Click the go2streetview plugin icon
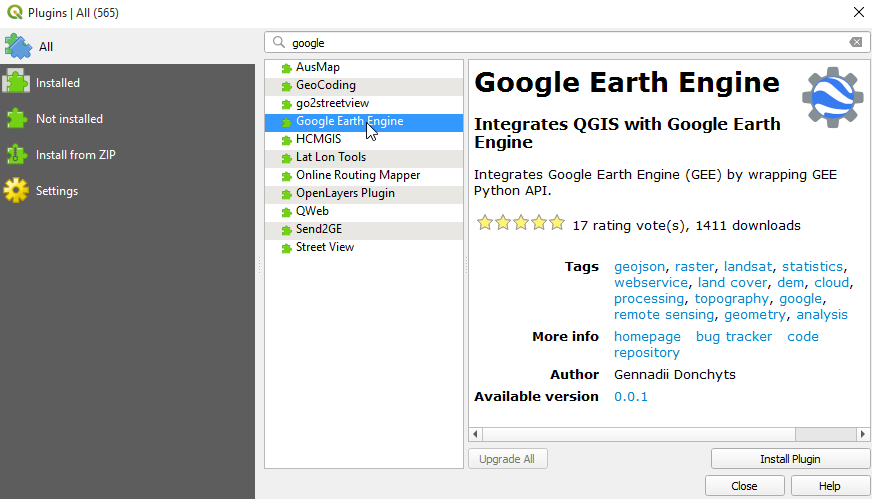Viewport: 872px width, 499px height. tap(286, 104)
